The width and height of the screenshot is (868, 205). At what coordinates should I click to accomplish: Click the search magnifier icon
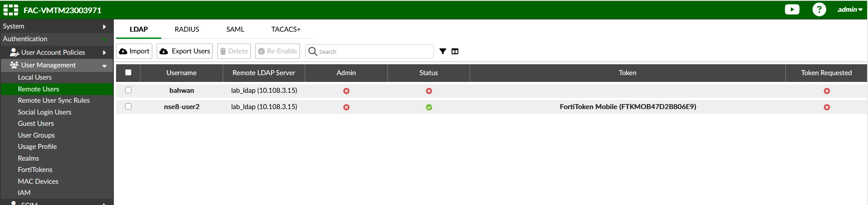pos(313,51)
